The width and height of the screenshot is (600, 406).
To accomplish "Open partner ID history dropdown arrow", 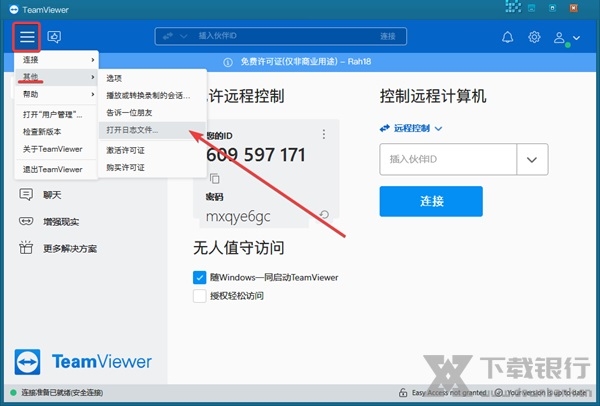I will 532,159.
